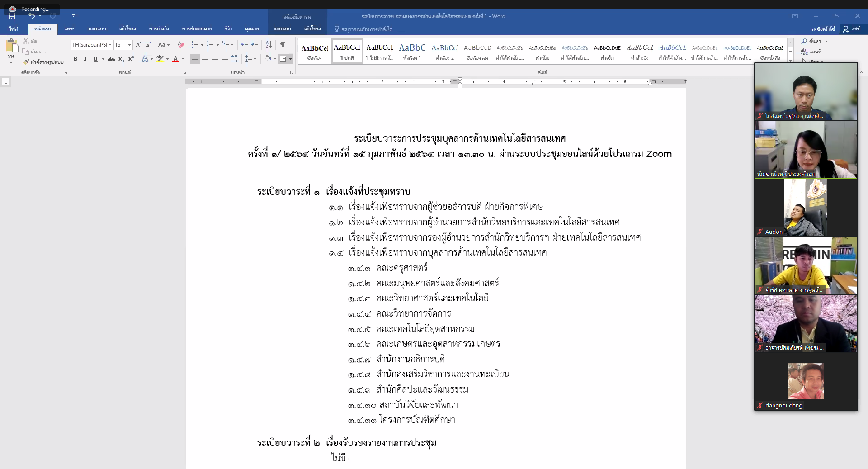Image resolution: width=868 pixels, height=469 pixels.
Task: Click the Clear All Formatting eraser icon
Action: coord(181,45)
